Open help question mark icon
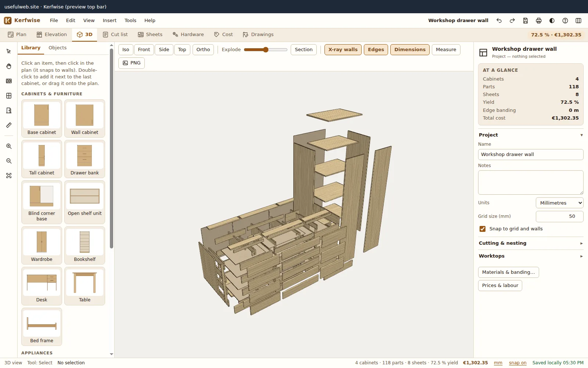This screenshot has height=368, width=588. pyautogui.click(x=565, y=21)
